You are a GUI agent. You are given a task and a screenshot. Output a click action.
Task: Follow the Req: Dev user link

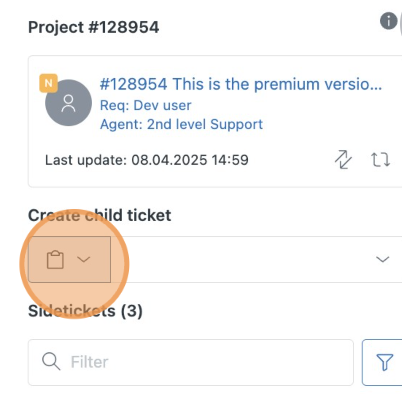tap(146, 105)
